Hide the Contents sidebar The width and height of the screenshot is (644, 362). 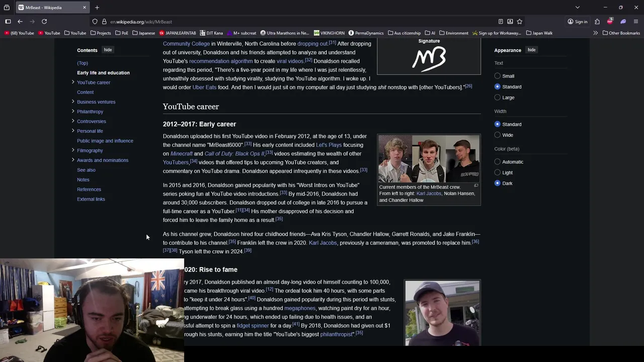(108, 50)
